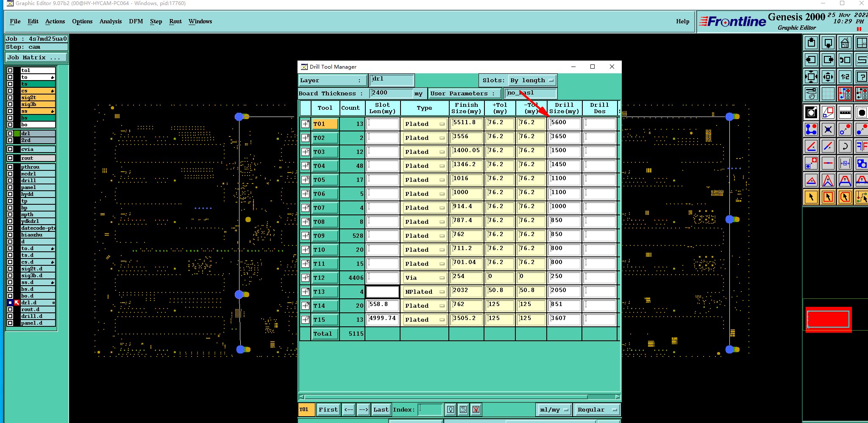Expand the T15 row plus button
The image size is (868, 423).
click(305, 320)
